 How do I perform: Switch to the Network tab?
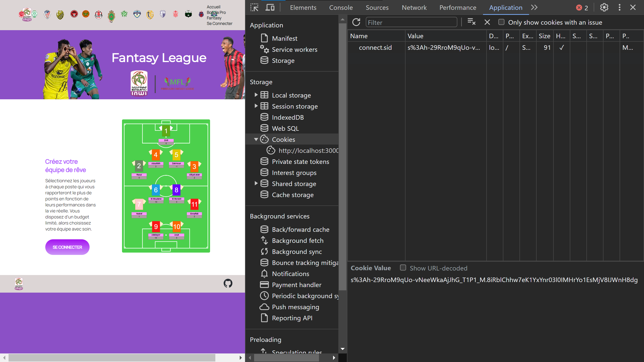[x=414, y=8]
